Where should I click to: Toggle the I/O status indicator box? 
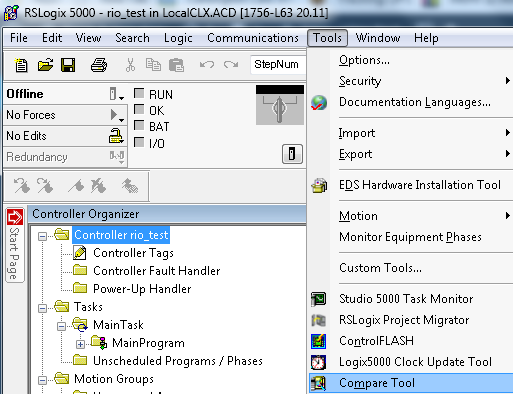pos(139,142)
